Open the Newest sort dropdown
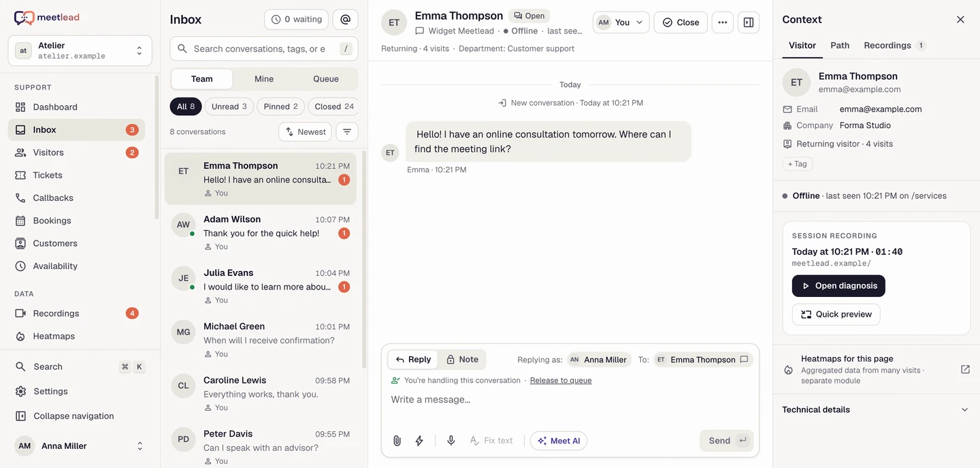 tap(305, 132)
